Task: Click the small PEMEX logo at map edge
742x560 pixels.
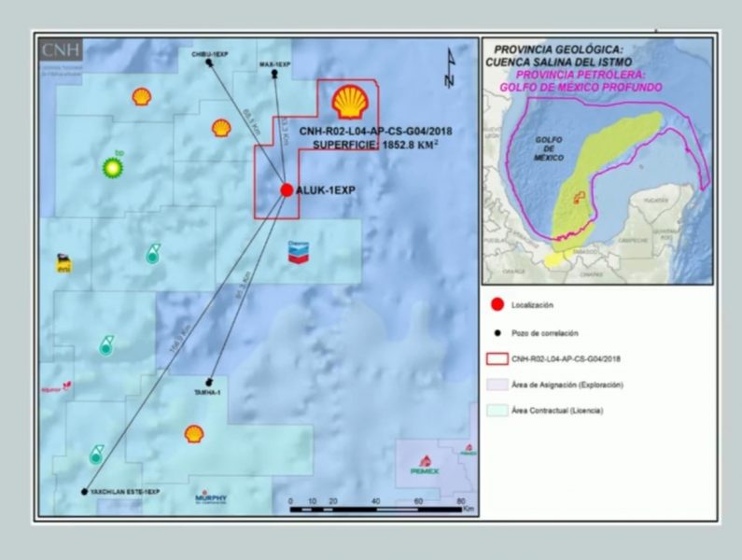Action: coord(468,450)
